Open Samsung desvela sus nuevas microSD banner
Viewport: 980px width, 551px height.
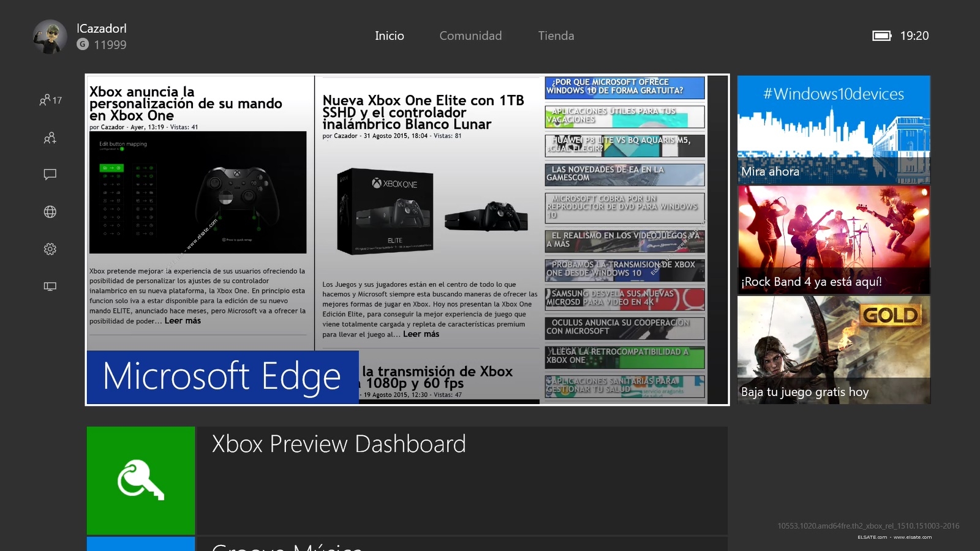click(625, 299)
